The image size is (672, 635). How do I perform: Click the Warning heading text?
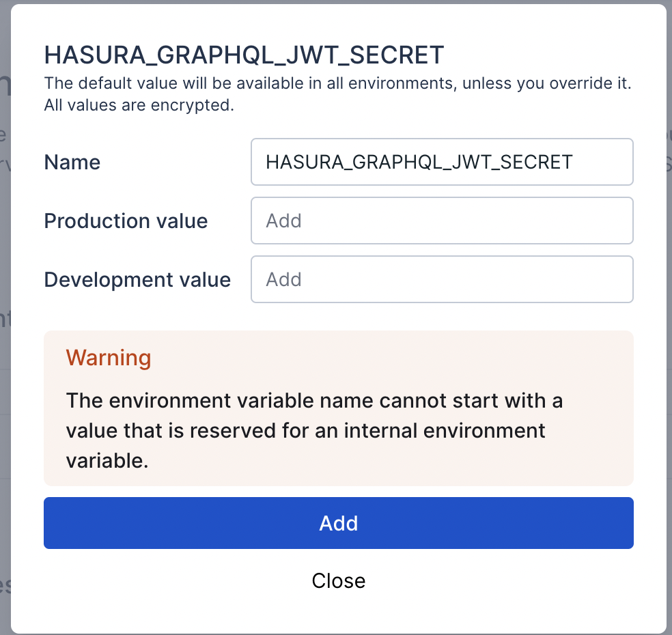109,358
